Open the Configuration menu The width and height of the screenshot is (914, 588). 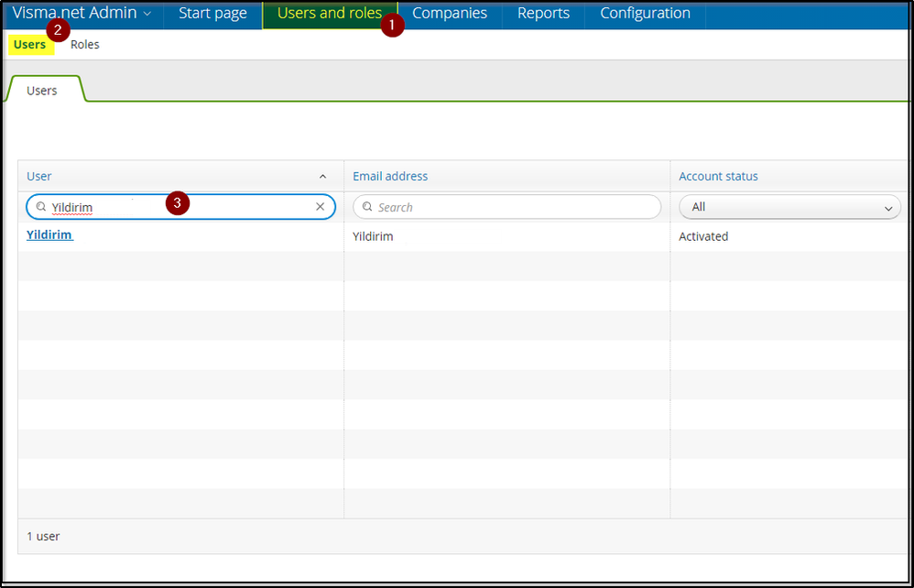[x=646, y=14]
